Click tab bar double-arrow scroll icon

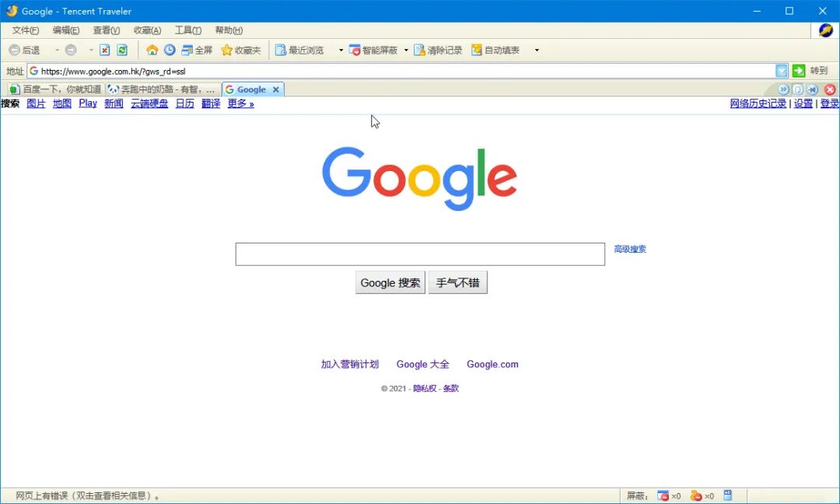[x=784, y=89]
